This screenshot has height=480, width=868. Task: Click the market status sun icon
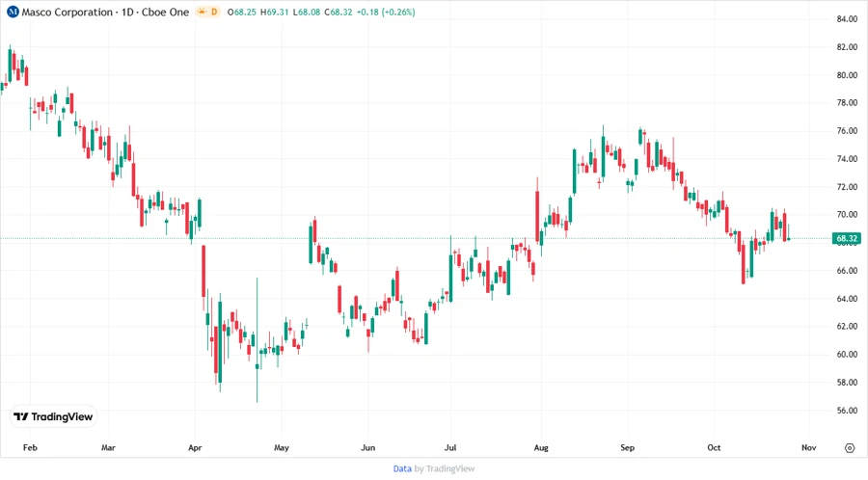[x=202, y=12]
